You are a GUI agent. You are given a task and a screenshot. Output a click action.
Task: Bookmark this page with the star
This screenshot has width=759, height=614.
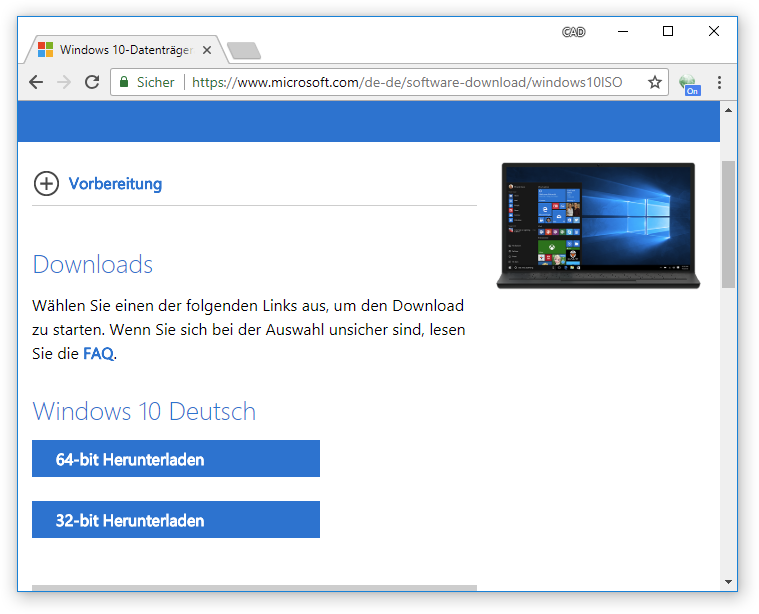point(655,83)
